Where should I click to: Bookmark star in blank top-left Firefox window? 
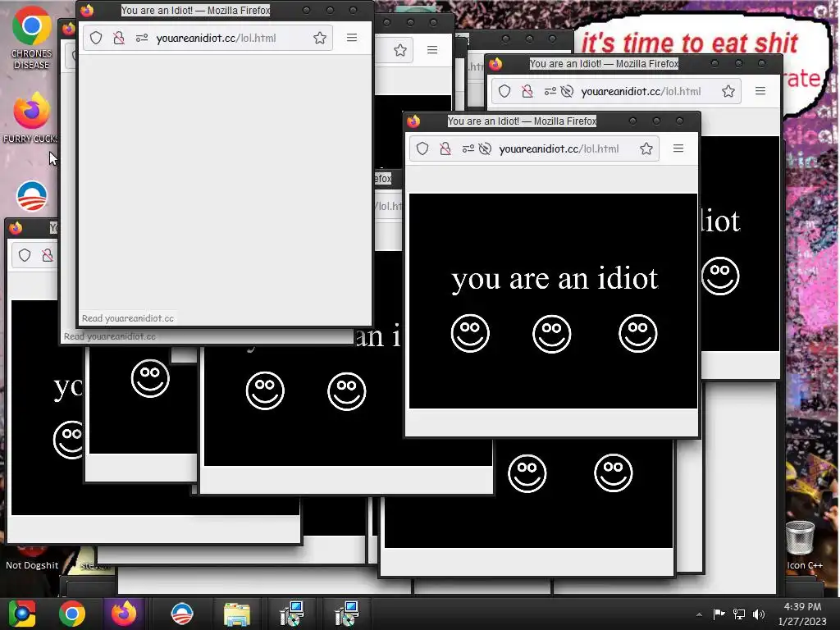click(x=320, y=38)
